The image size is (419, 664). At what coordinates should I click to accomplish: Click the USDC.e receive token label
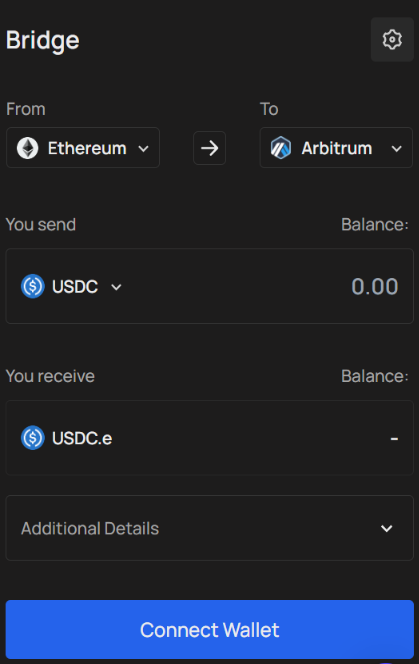[82, 438]
